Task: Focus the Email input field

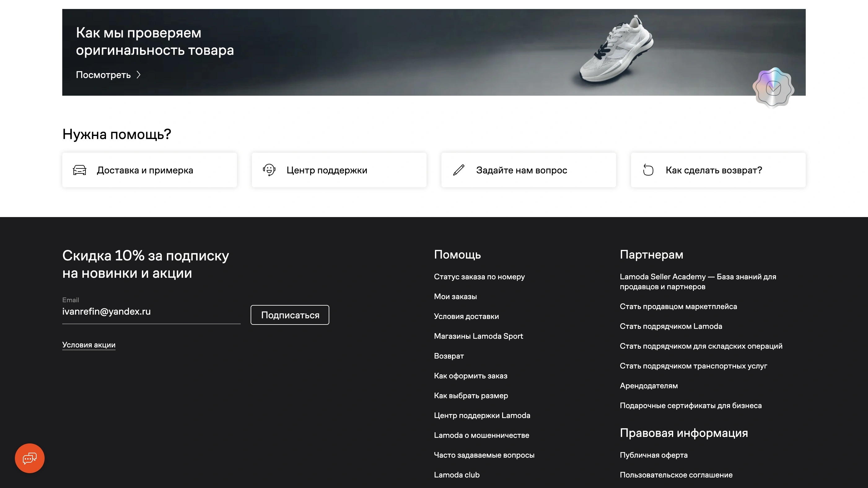Action: click(x=151, y=312)
